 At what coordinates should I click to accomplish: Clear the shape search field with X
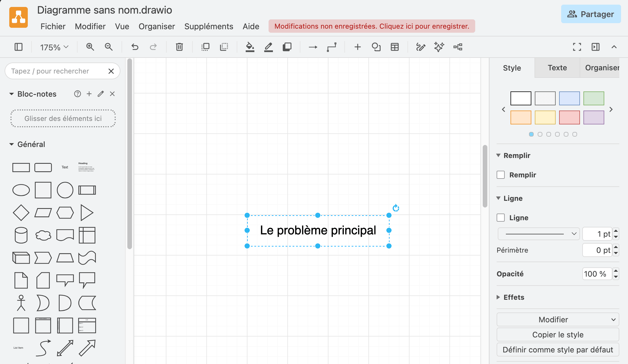[111, 71]
